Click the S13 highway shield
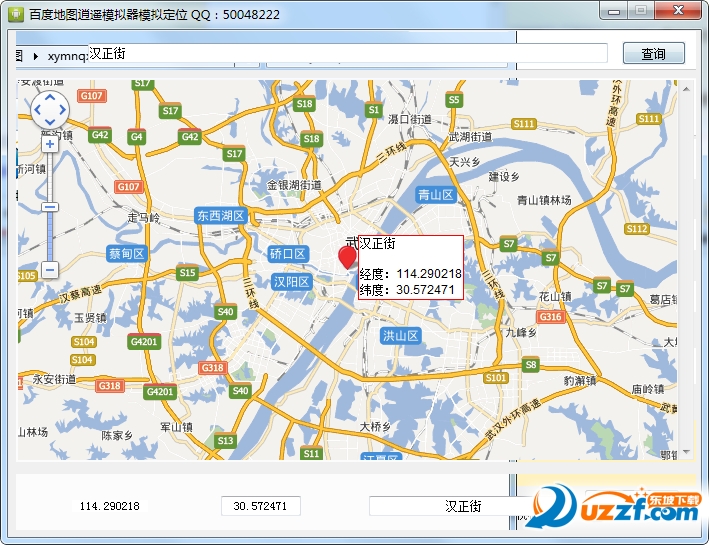The height and width of the screenshot is (545, 709). (x=226, y=441)
